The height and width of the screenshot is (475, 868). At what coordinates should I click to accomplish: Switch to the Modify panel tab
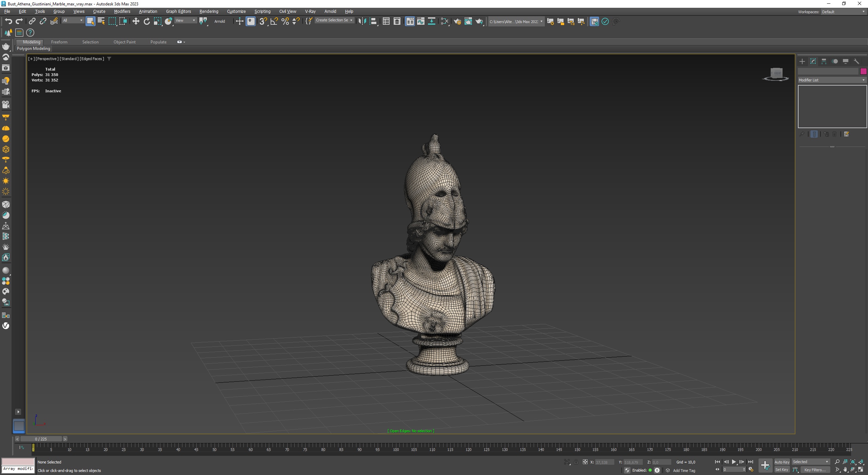pos(813,61)
